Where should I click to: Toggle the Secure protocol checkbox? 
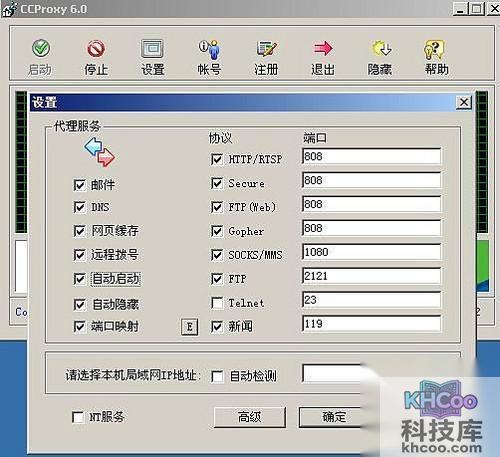(x=217, y=183)
